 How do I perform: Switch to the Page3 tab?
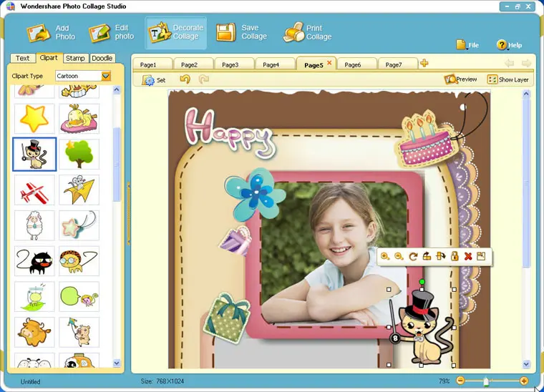(230, 65)
